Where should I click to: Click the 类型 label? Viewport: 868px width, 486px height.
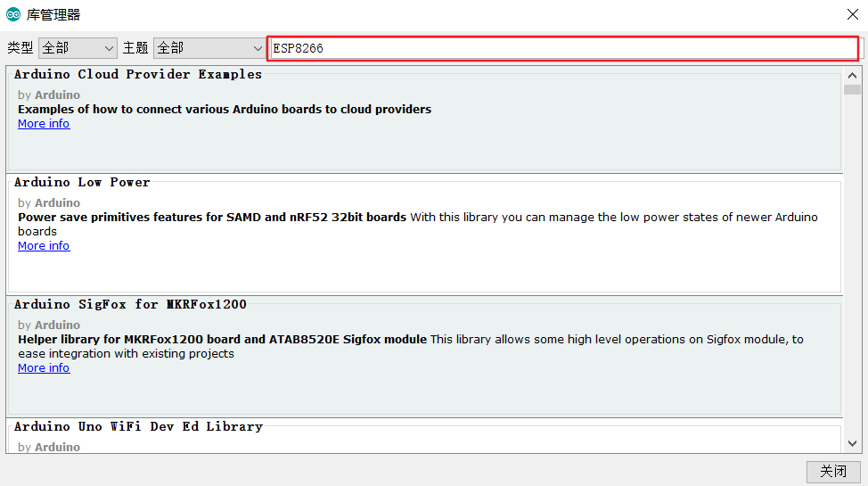pyautogui.click(x=20, y=48)
